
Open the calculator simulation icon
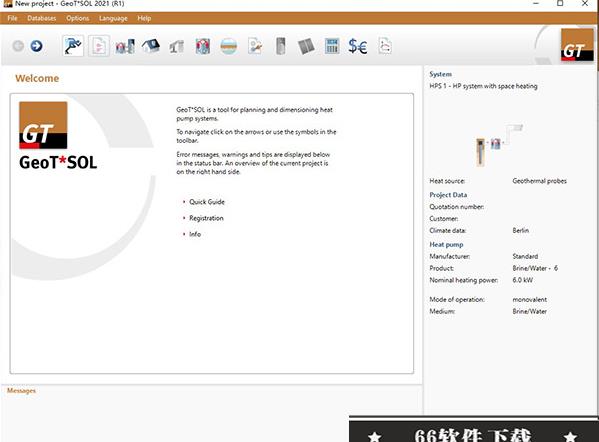click(x=332, y=46)
